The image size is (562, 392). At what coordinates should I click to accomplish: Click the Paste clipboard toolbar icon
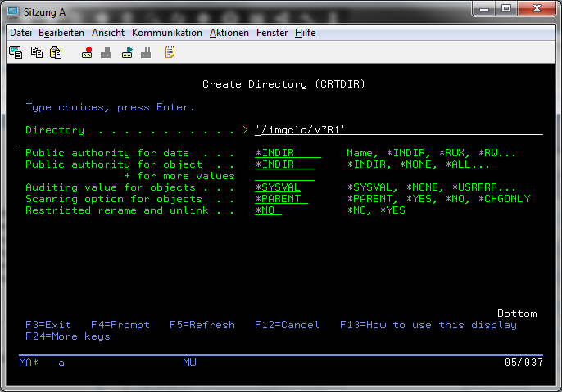pos(56,52)
